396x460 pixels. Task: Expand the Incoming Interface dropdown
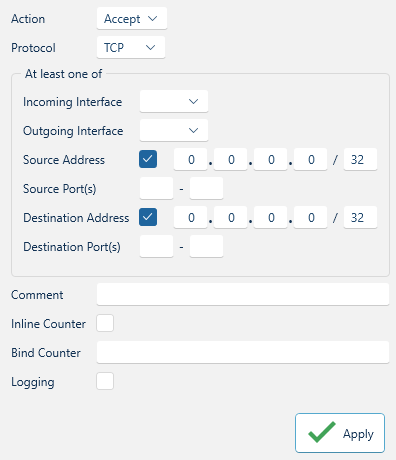coord(174,101)
